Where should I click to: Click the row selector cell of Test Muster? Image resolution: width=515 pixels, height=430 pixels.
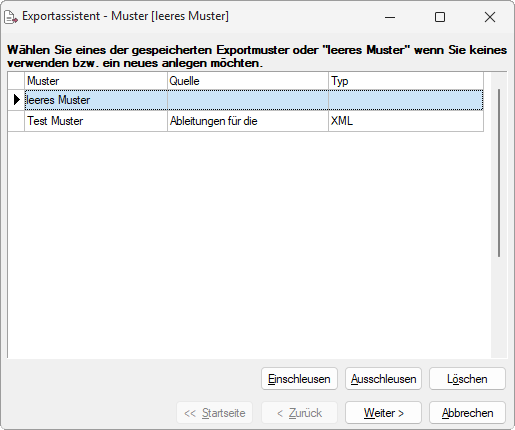tap(16, 121)
